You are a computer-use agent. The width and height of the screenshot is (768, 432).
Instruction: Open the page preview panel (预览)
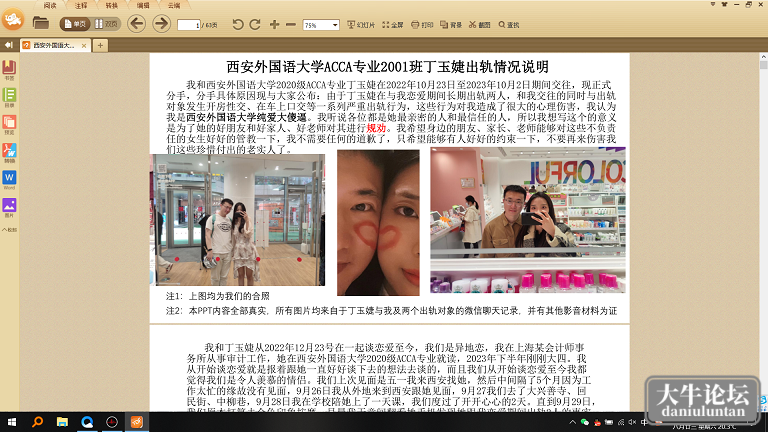[x=9, y=124]
